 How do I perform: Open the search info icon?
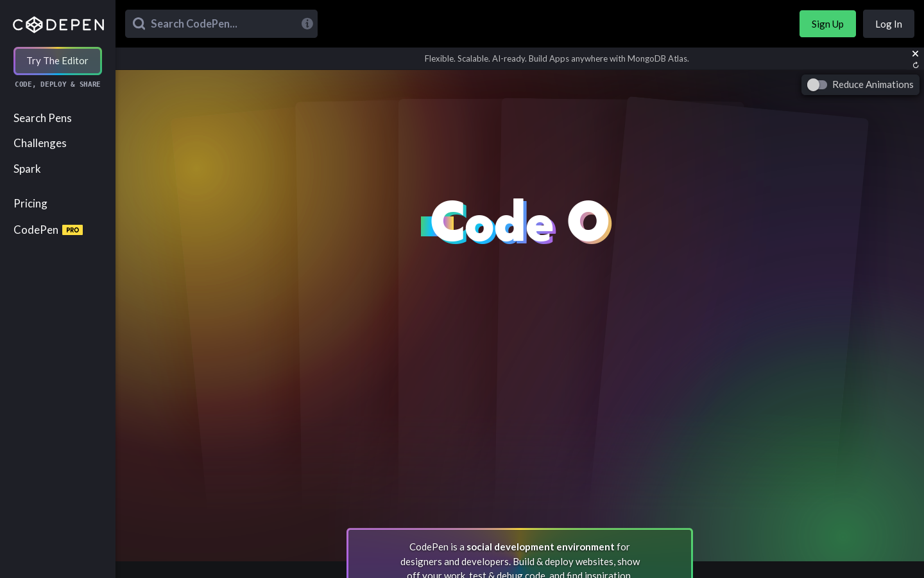click(307, 24)
